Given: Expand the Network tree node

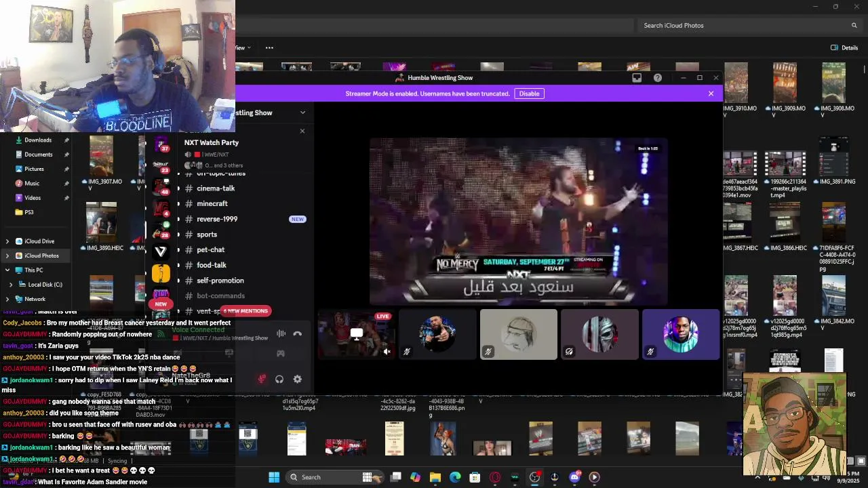Looking at the screenshot, I should click(x=7, y=299).
